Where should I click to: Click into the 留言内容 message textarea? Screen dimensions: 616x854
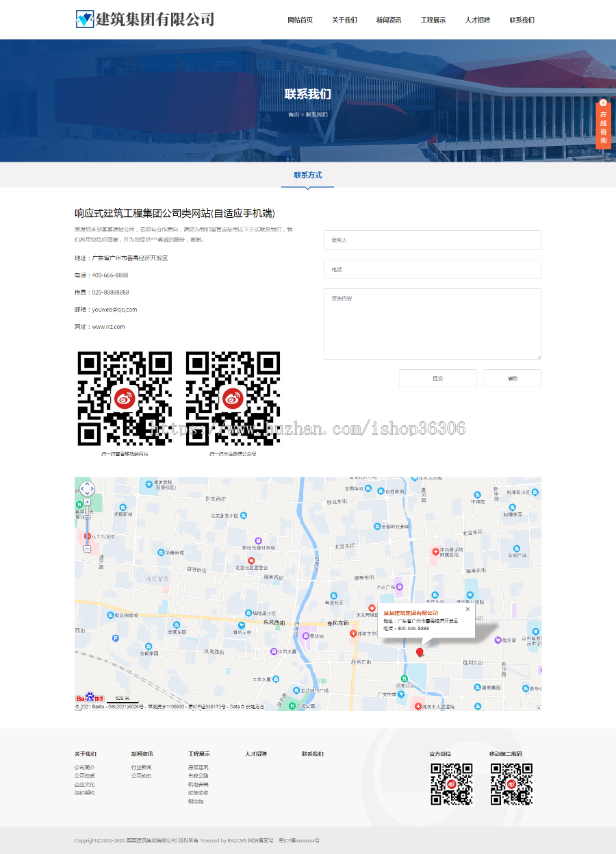pos(433,324)
